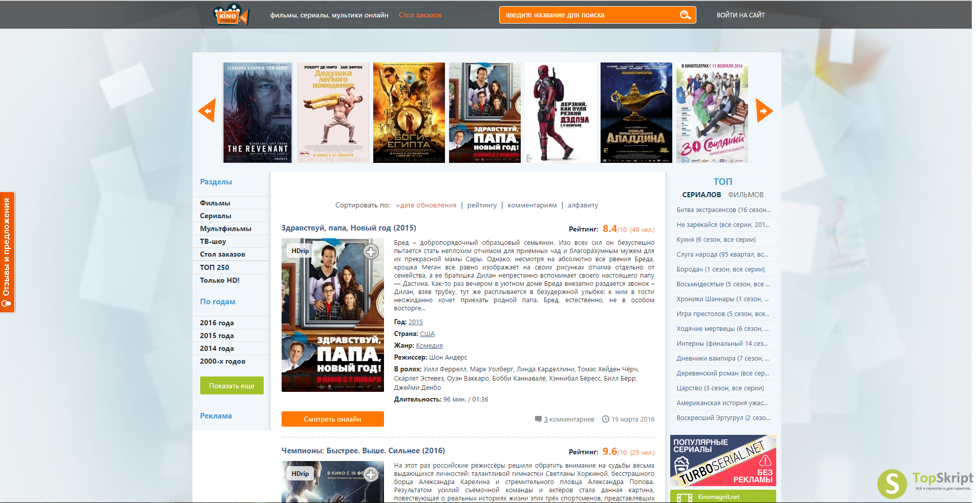Image resolution: width=980 pixels, height=503 pixels.
Task: Open 'Стол заказов' link in header
Action: click(x=420, y=15)
